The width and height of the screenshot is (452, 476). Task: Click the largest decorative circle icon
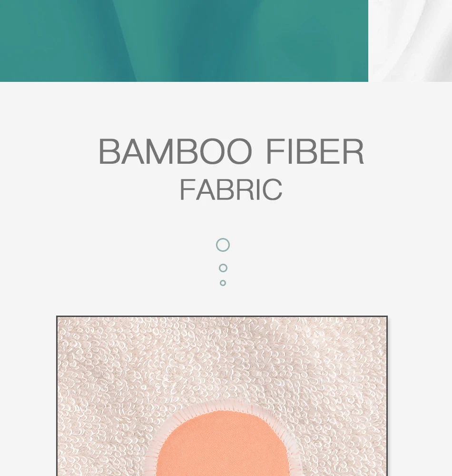click(223, 245)
